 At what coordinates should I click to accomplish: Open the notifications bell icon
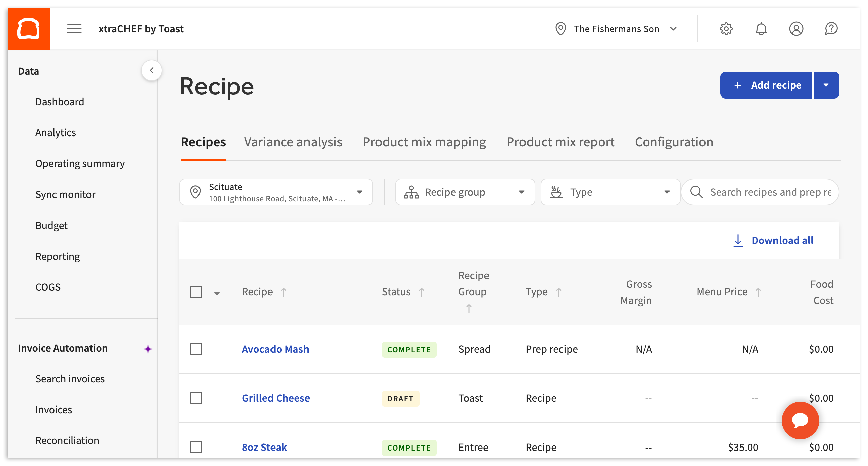pyautogui.click(x=761, y=29)
